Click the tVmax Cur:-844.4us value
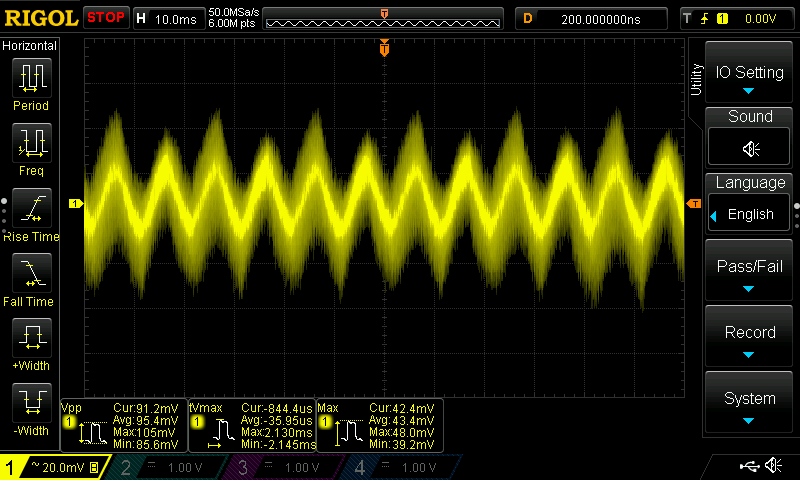The image size is (800, 480). 276,409
